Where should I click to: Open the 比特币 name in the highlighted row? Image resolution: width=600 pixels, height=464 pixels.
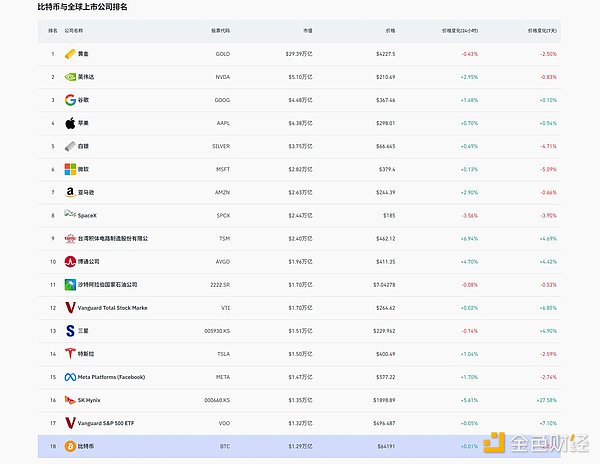click(86, 446)
